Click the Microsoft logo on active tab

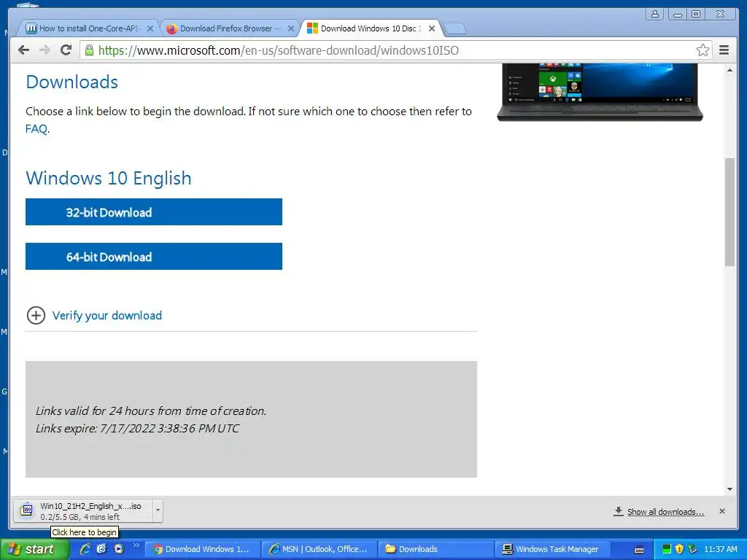(x=312, y=28)
